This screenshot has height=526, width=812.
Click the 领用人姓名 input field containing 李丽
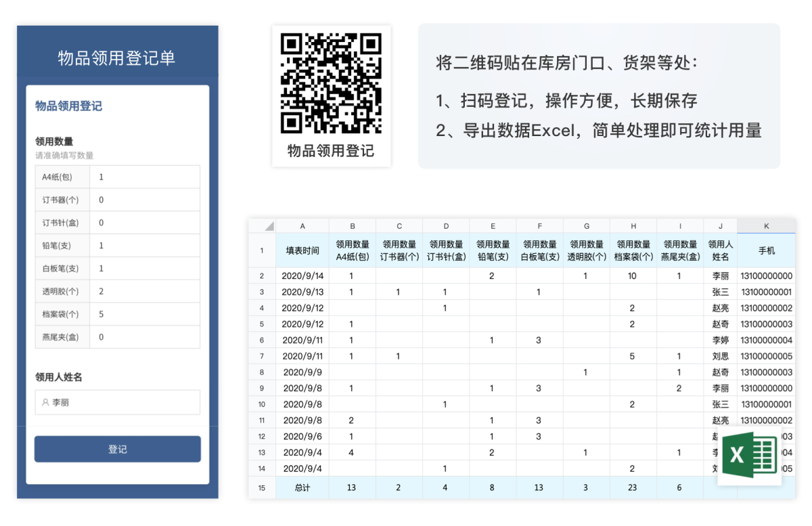pos(118,402)
